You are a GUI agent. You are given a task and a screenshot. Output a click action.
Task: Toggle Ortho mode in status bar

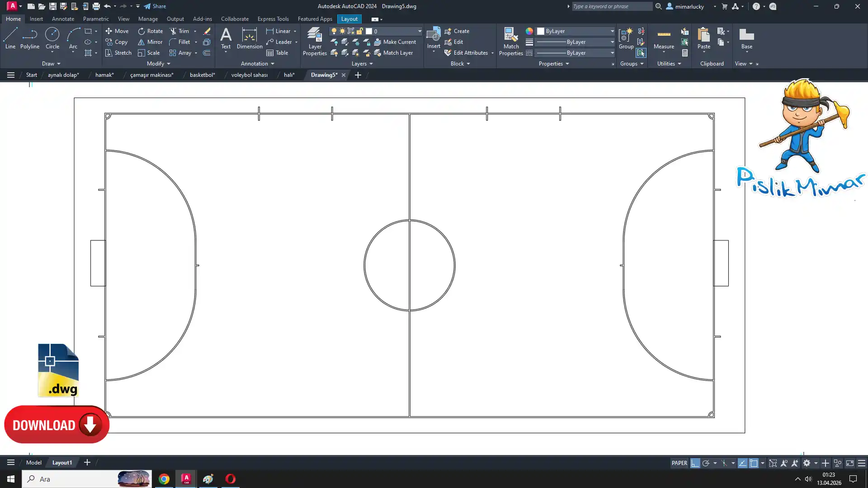click(x=695, y=463)
